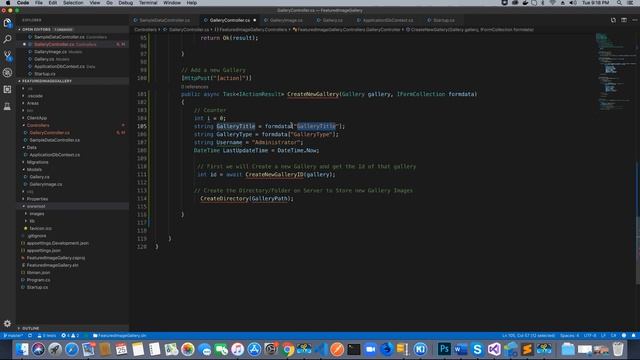Open .gitignore in the explorer

pyautogui.click(x=37, y=236)
